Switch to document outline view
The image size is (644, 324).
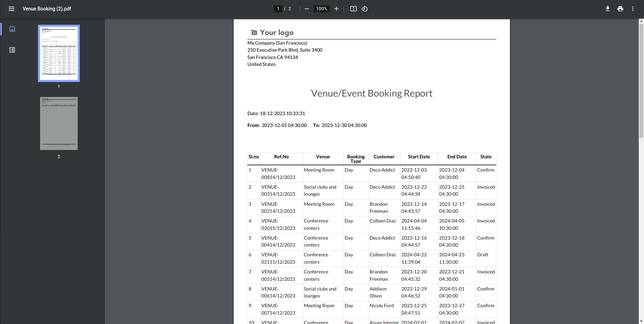point(12,50)
